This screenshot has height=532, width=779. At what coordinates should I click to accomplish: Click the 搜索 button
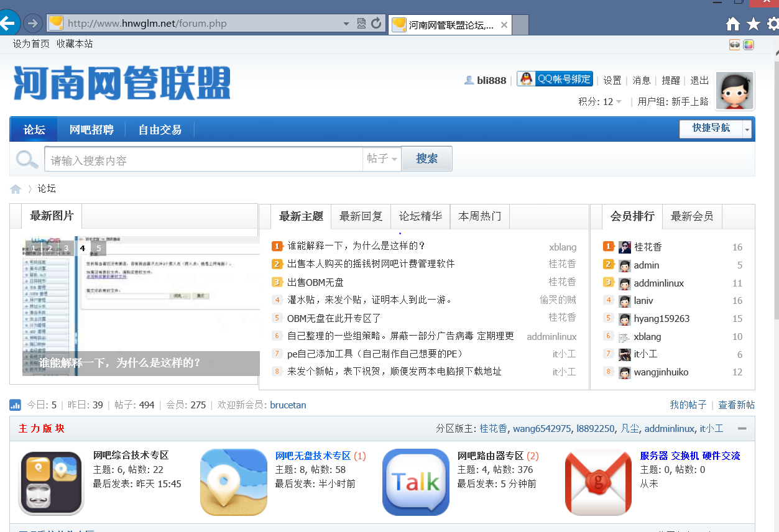(426, 159)
